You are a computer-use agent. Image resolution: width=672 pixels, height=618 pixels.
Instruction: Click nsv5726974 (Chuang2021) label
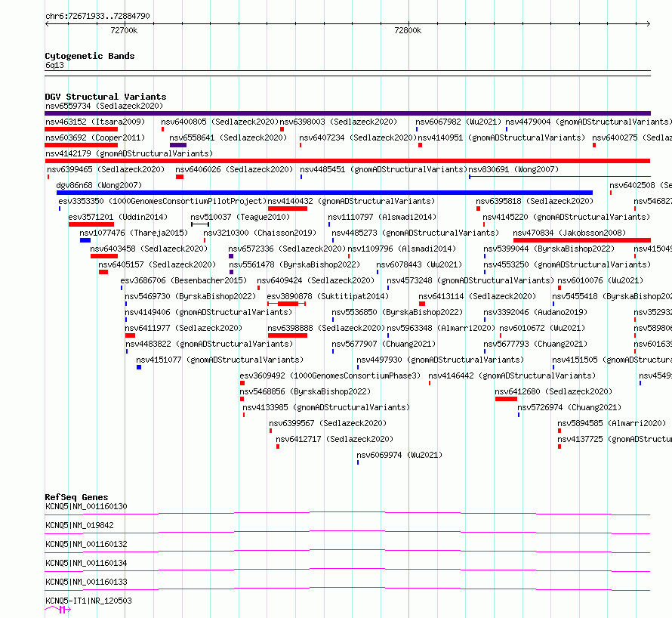coord(569,407)
